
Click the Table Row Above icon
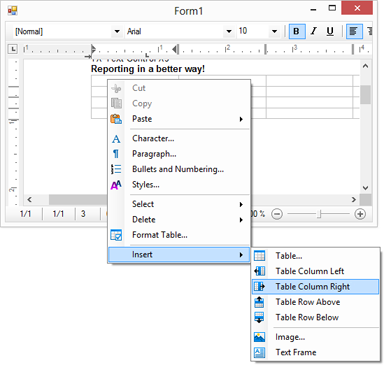[259, 302]
